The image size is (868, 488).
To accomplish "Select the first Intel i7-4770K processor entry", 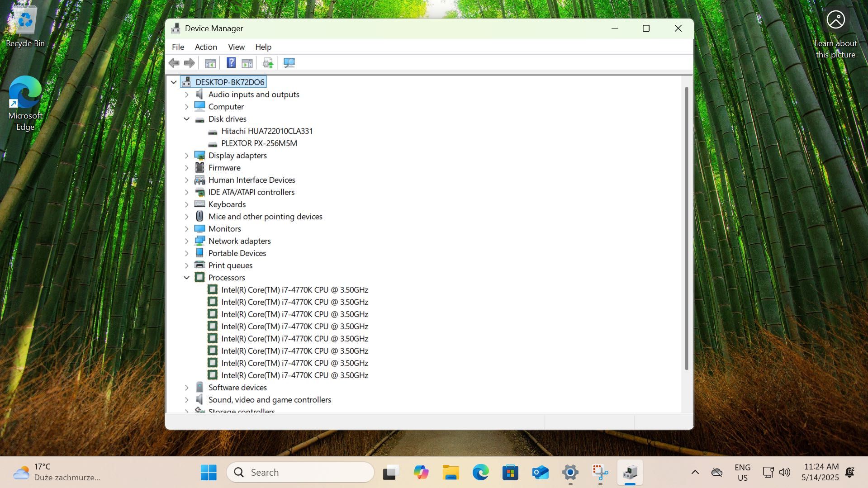I will click(x=294, y=290).
